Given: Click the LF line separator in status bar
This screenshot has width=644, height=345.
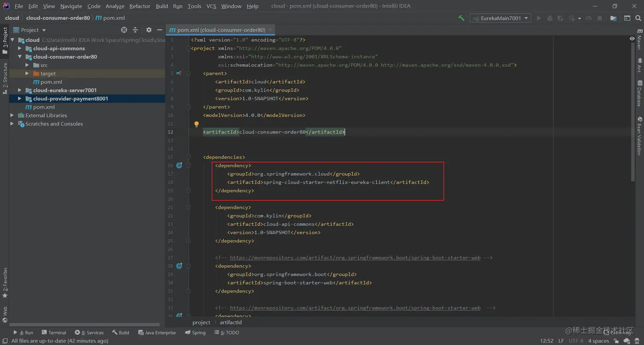Looking at the screenshot, I should coord(561,341).
